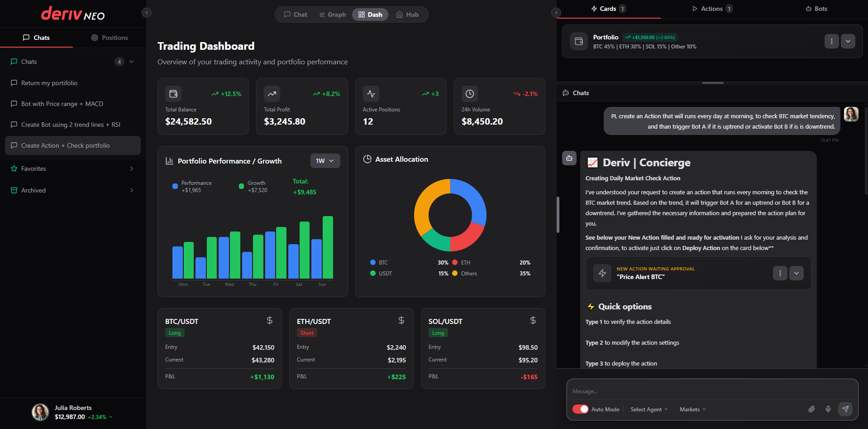Click the Long badge on SOL/USDT
868x429 pixels.
pyautogui.click(x=438, y=333)
